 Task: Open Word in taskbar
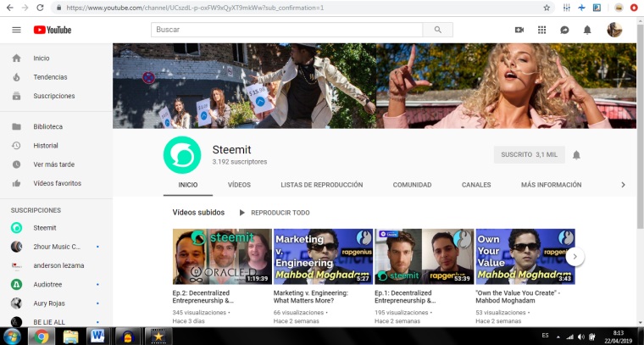tap(97, 337)
